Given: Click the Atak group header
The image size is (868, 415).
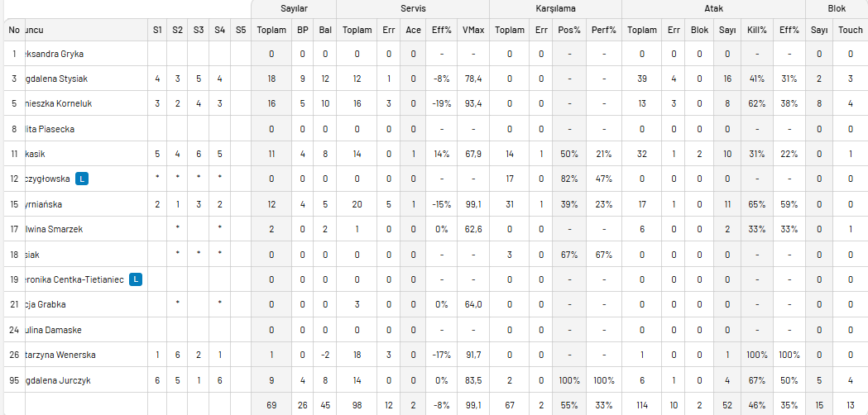Looking at the screenshot, I should [714, 9].
